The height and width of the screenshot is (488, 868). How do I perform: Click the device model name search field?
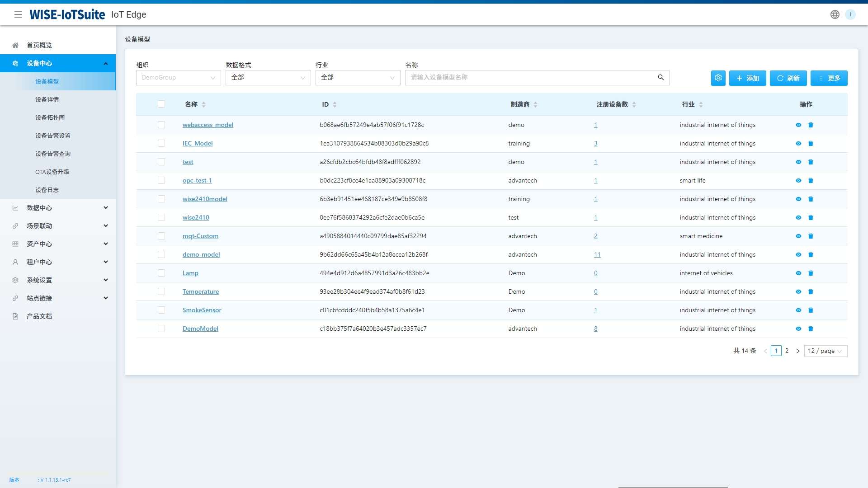[529, 78]
